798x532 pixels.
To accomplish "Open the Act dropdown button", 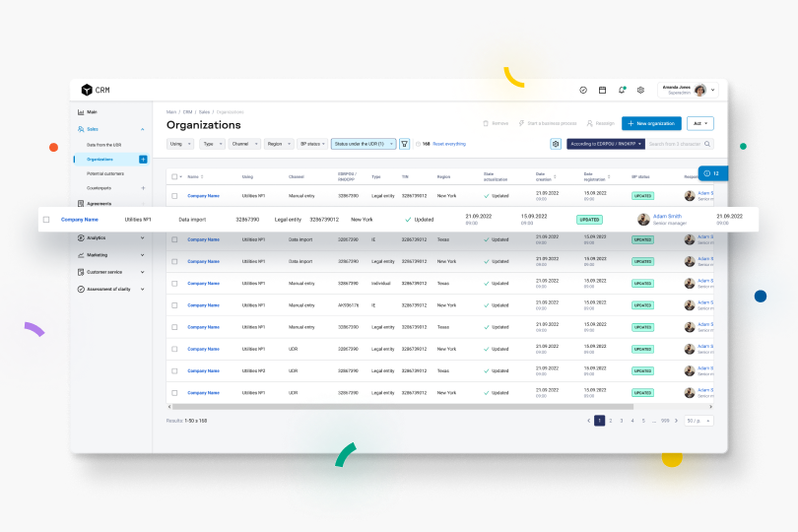I will pyautogui.click(x=700, y=123).
